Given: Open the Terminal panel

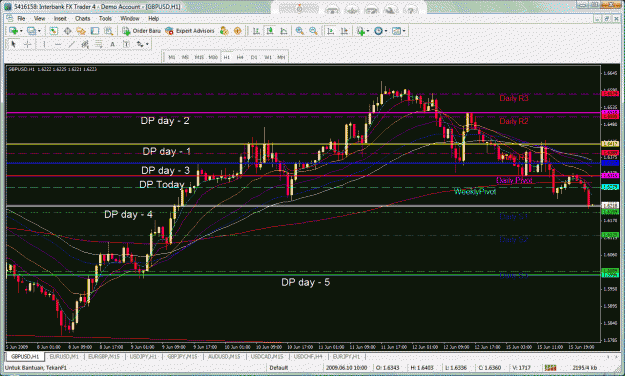Looking at the screenshot, I should point(95,31).
